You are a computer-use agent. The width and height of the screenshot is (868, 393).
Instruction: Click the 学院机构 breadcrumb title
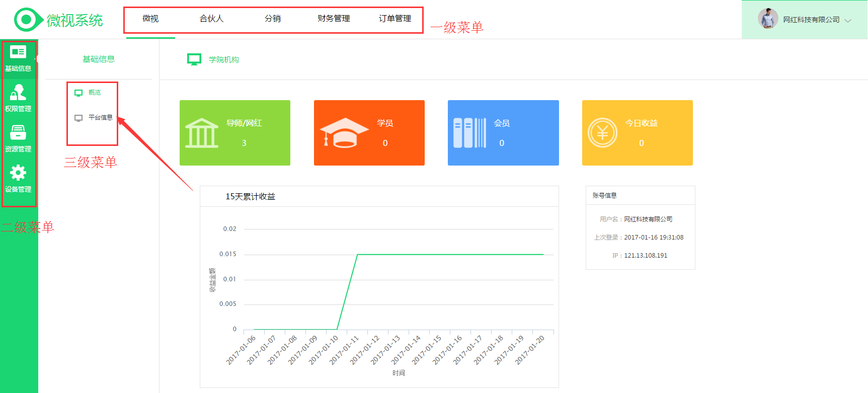tap(224, 60)
